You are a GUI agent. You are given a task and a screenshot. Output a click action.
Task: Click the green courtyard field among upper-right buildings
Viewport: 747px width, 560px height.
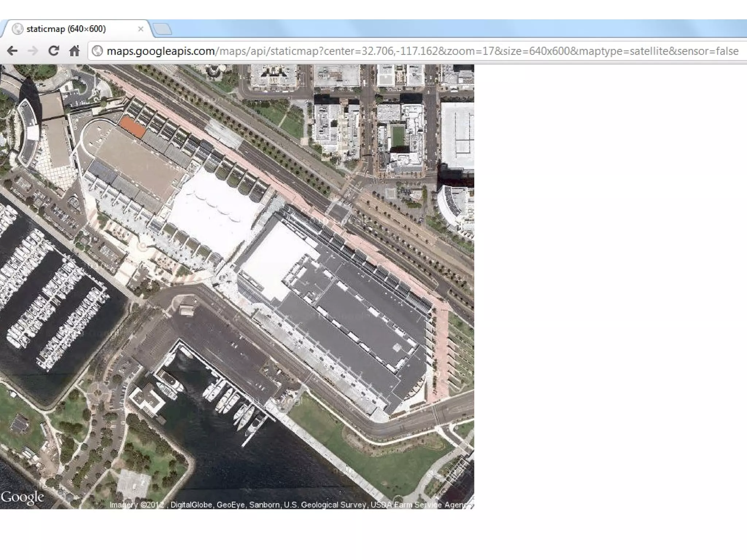click(x=398, y=137)
